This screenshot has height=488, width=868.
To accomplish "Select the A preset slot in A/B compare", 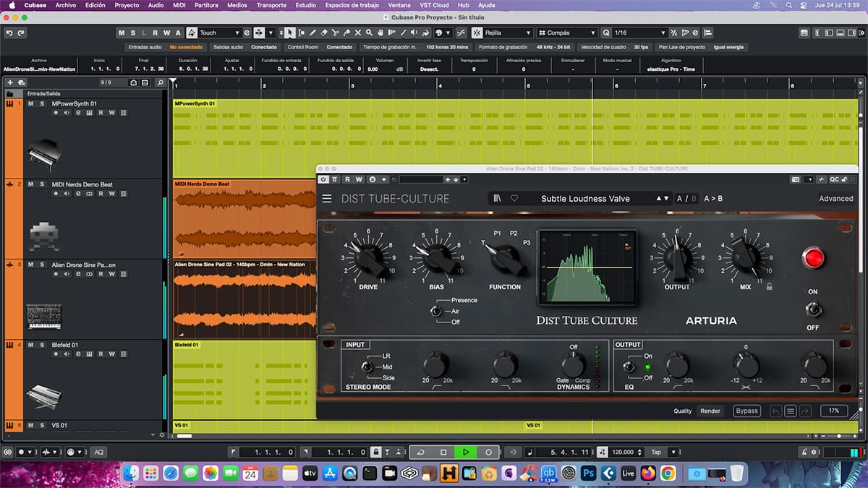I will 679,199.
